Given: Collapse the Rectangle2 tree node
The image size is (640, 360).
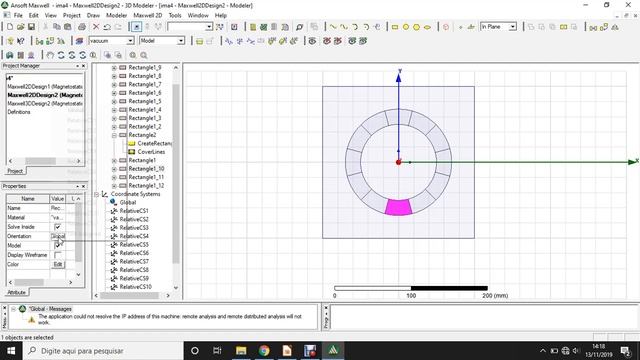Looking at the screenshot, I should click(114, 135).
